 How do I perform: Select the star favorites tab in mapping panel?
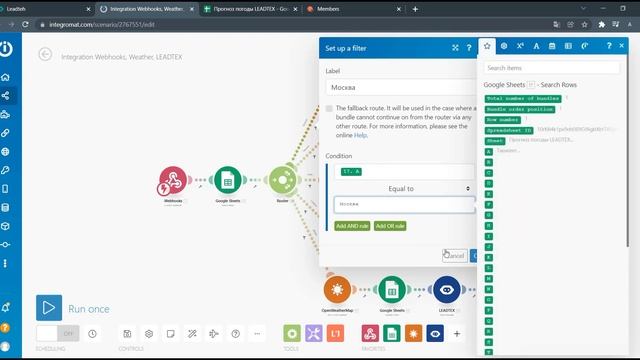pyautogui.click(x=487, y=46)
